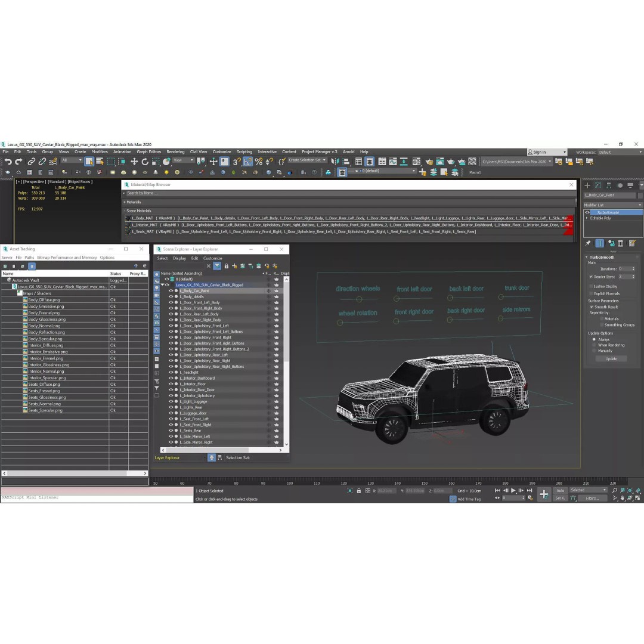
Task: Click Search by Name field in Material Browser
Action: [x=349, y=193]
